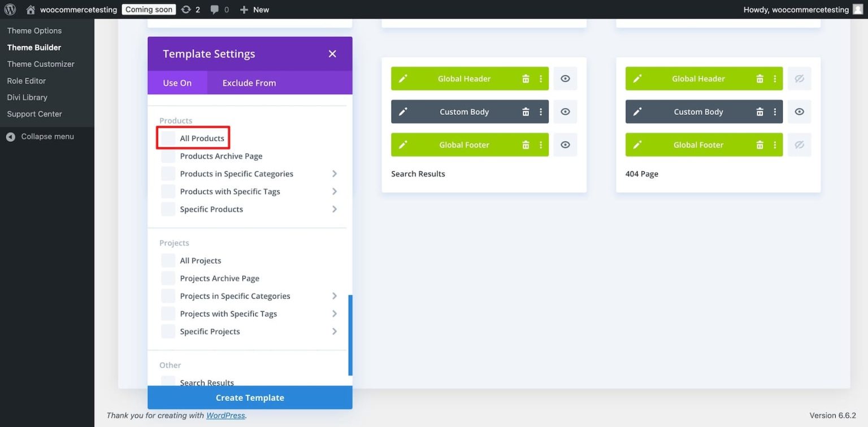Screen dimensions: 868x427
Task: Click the WordPress logo in the admin bar
Action: pos(9,9)
